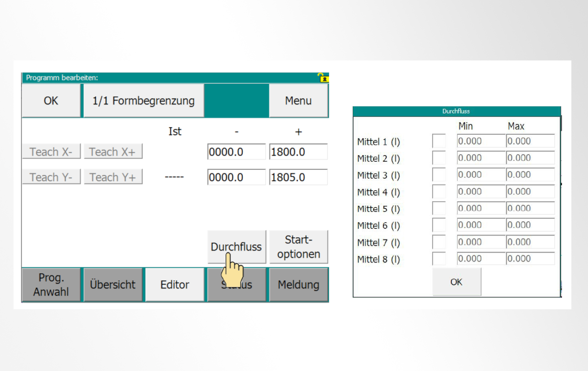The height and width of the screenshot is (371, 588).
Task: Confirm with OK in Programm bearbeiten
Action: coord(51,101)
